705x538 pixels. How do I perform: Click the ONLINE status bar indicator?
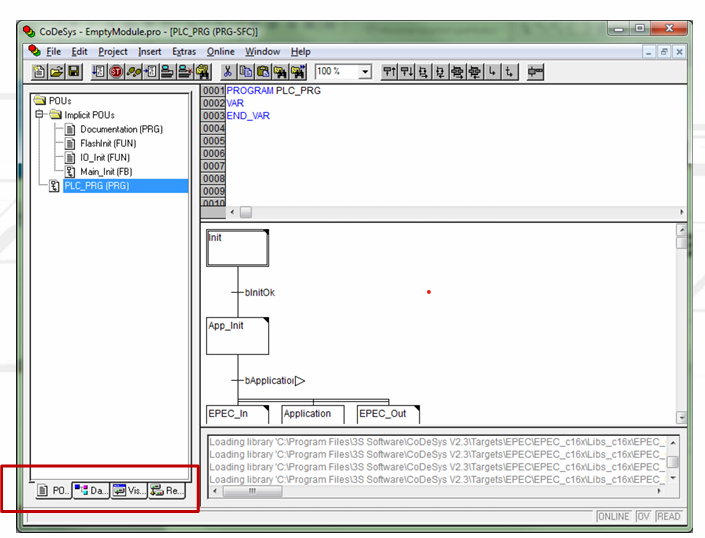613,517
